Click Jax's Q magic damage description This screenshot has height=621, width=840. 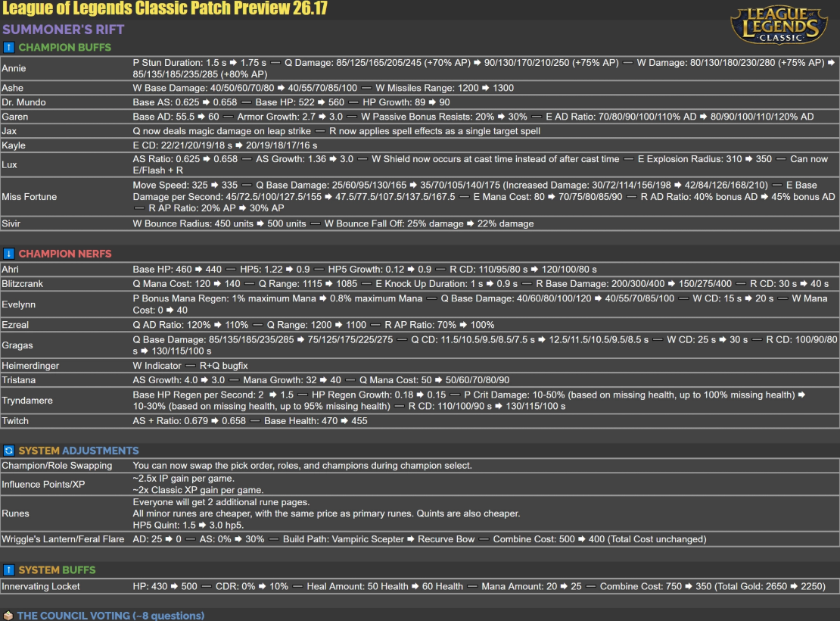click(x=222, y=131)
